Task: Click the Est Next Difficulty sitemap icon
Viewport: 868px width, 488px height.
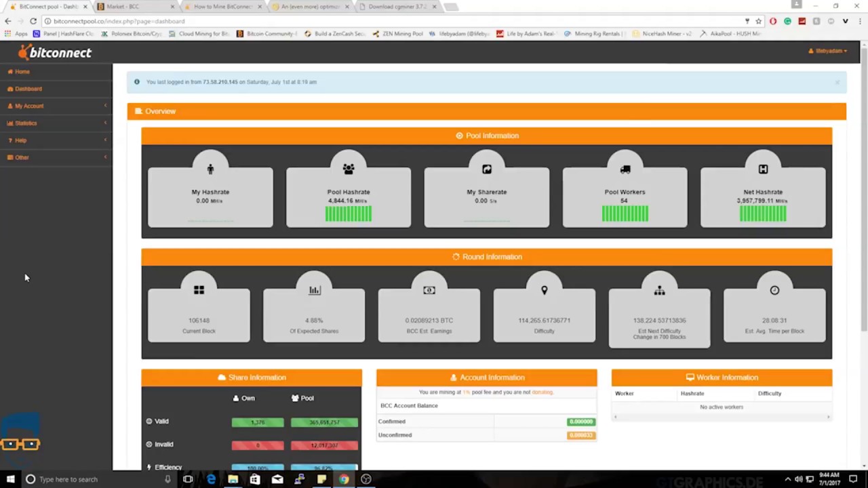Action: pos(659,290)
